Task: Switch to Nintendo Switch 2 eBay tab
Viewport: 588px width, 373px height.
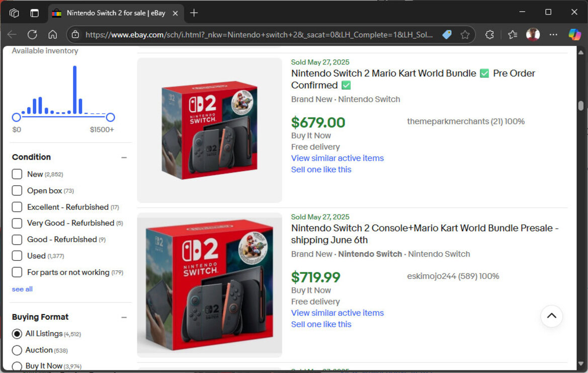Action: point(116,13)
